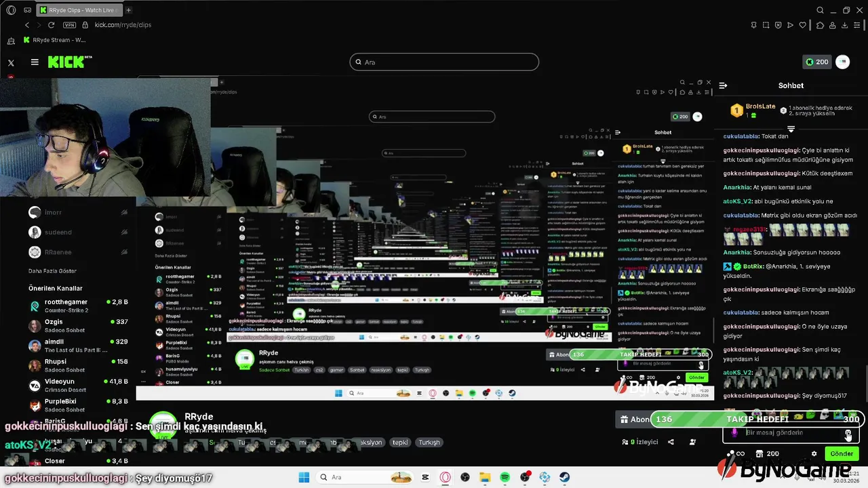Click the RRaenee channel in the left sidebar
Image resolution: width=868 pixels, height=488 pixels.
pyautogui.click(x=78, y=252)
